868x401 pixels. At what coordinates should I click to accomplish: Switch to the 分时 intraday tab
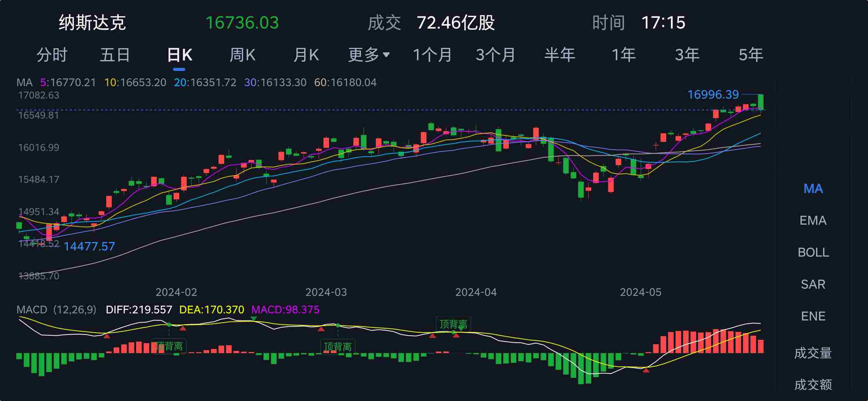click(52, 55)
